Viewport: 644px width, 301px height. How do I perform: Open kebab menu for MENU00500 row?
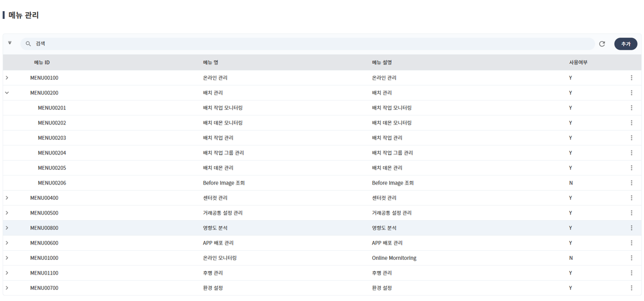click(x=631, y=213)
